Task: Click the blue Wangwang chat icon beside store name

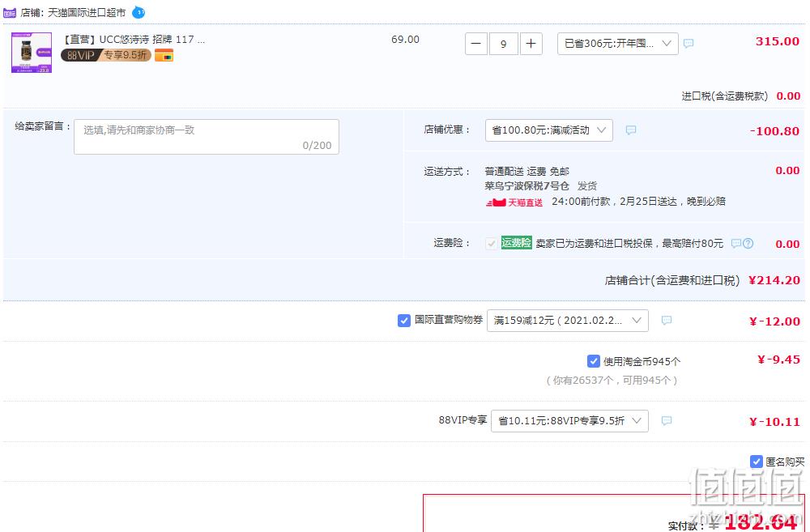Action: click(x=139, y=12)
